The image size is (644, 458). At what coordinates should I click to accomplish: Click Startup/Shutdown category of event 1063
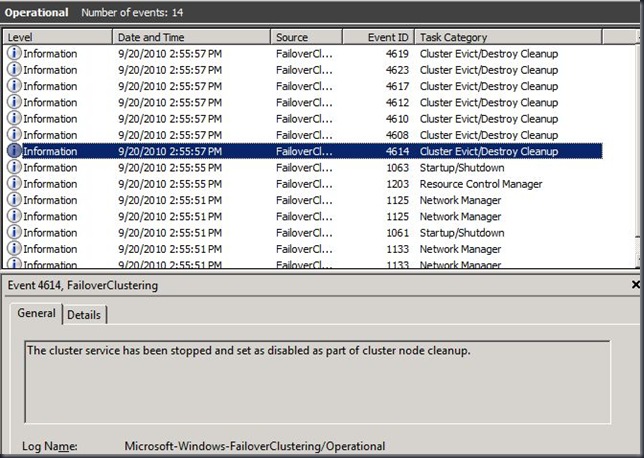[462, 168]
